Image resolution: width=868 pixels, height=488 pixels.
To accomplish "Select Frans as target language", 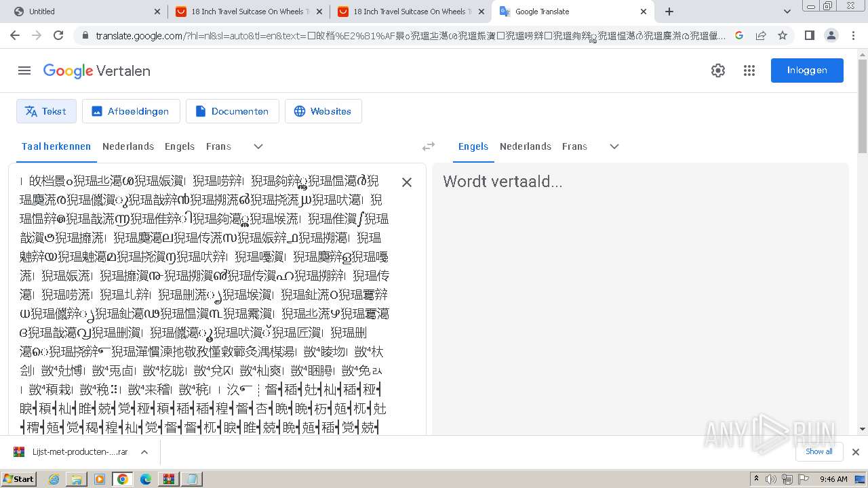I will pos(574,146).
